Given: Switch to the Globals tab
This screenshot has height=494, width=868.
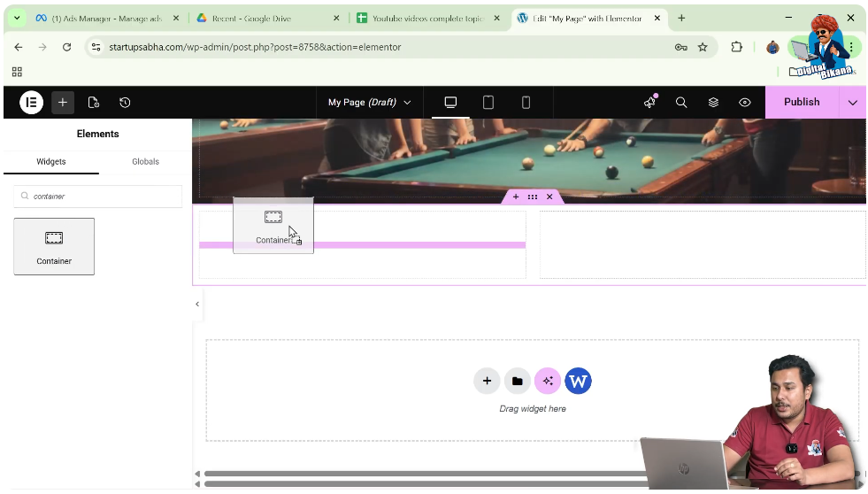Looking at the screenshot, I should tap(145, 162).
